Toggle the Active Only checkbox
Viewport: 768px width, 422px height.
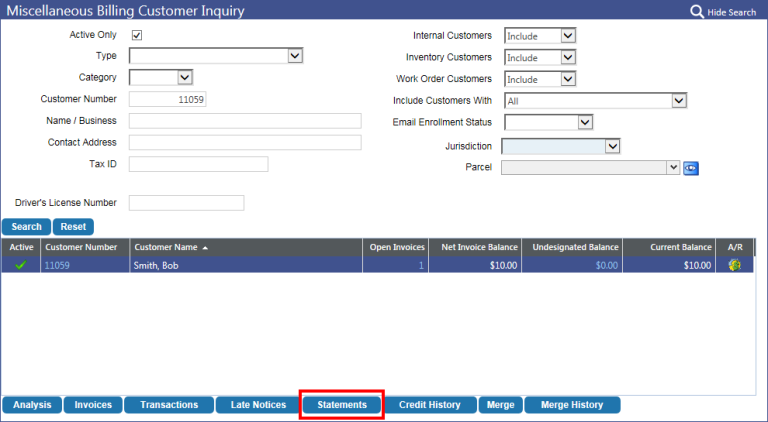pyautogui.click(x=137, y=35)
